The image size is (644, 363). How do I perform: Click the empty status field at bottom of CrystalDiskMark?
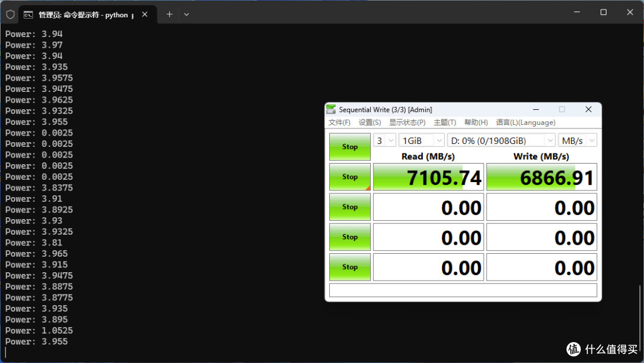[463, 290]
